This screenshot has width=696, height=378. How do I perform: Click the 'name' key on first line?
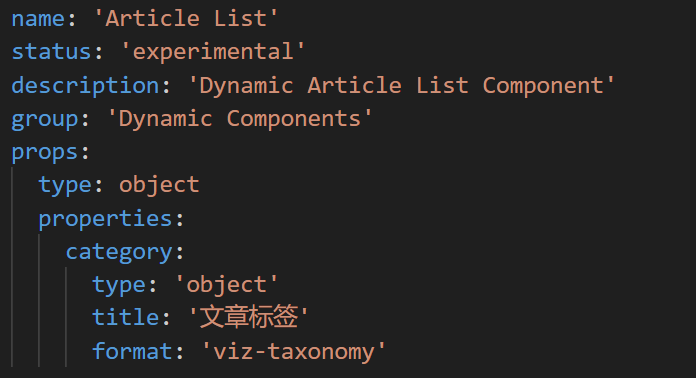(x=38, y=19)
